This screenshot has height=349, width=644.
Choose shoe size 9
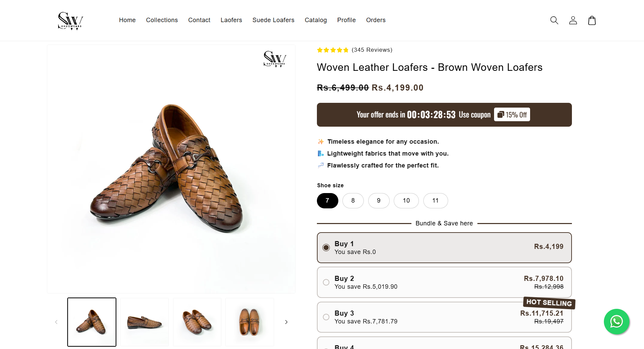click(x=379, y=201)
